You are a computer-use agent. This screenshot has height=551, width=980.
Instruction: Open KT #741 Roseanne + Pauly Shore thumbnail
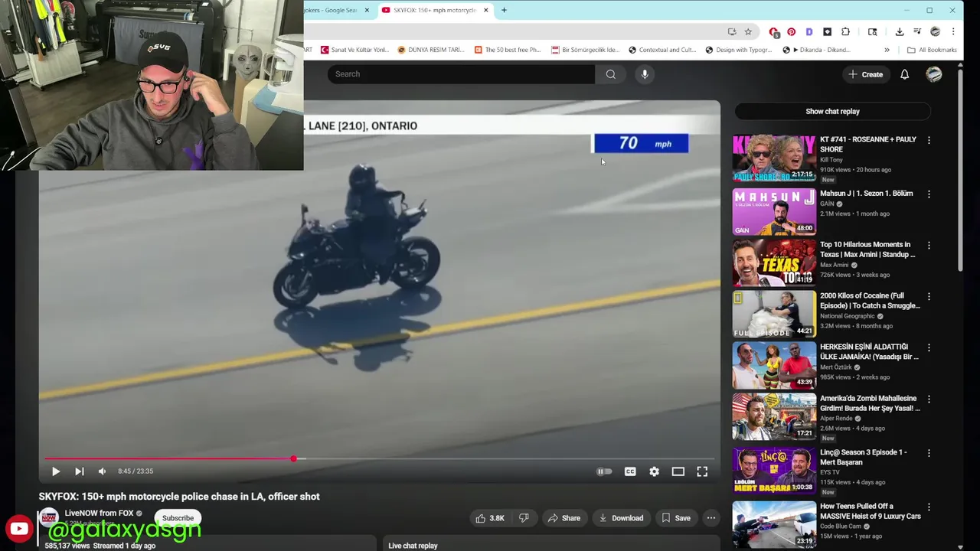774,158
